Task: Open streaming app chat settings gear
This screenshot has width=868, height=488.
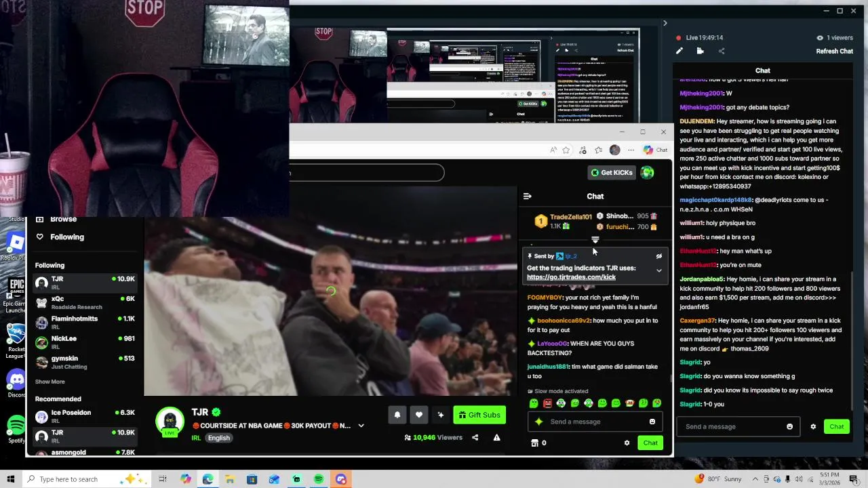Action: [x=813, y=426]
